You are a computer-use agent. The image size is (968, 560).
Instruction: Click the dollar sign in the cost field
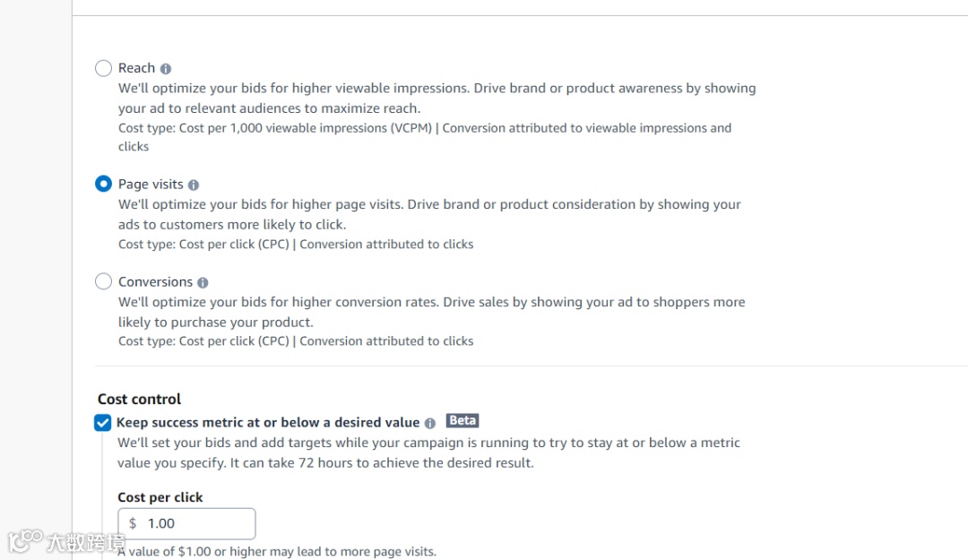click(133, 523)
